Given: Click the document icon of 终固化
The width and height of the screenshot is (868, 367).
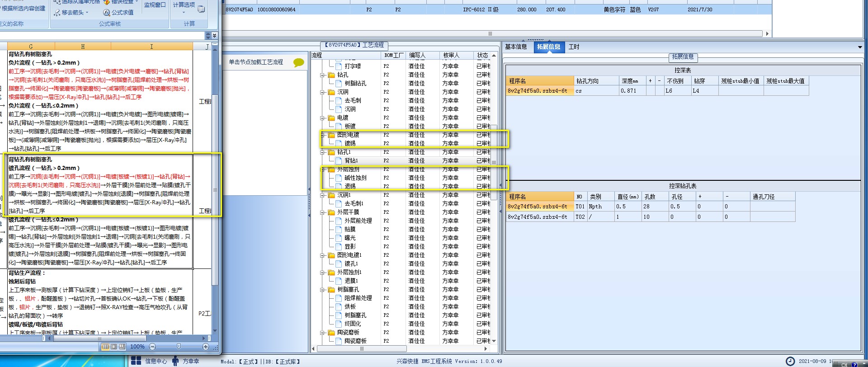Looking at the screenshot, I should pyautogui.click(x=339, y=324).
